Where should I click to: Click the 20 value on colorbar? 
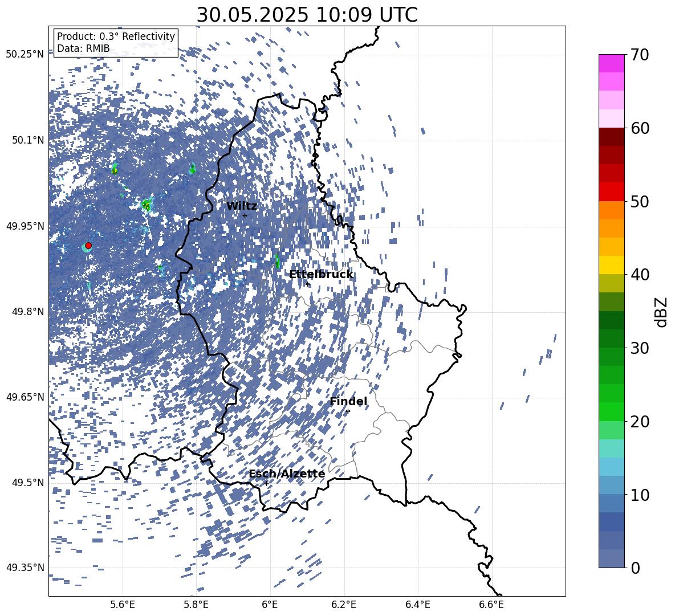click(640, 422)
